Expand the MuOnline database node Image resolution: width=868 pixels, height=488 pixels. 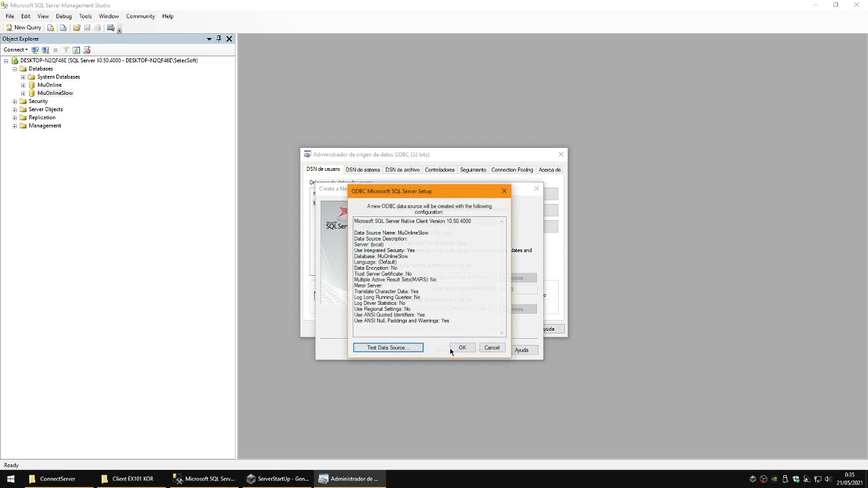pos(23,85)
